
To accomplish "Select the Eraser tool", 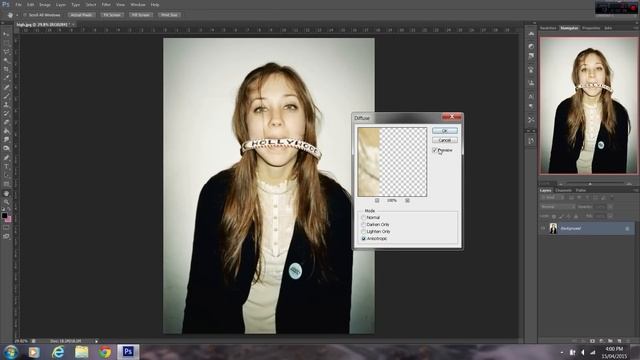I will (x=6, y=122).
